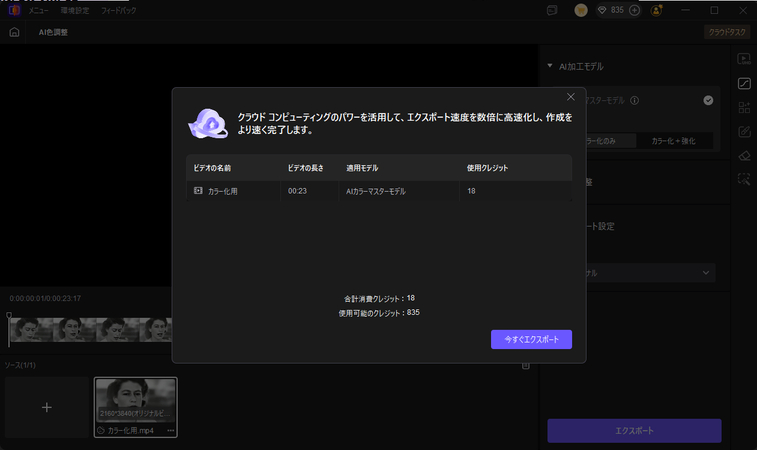Viewport: 757px width, 450px height.
Task: Select the eraser sidebar icon
Action: pyautogui.click(x=744, y=155)
